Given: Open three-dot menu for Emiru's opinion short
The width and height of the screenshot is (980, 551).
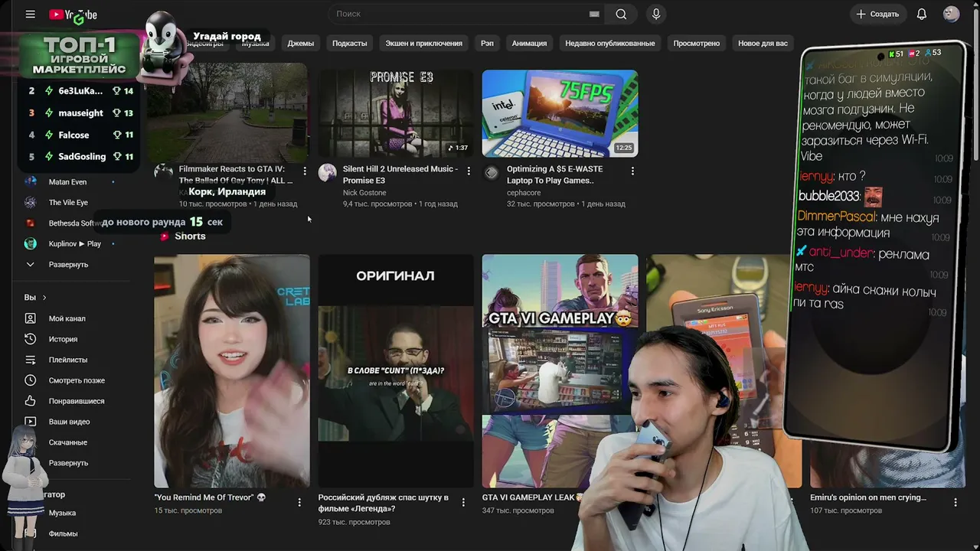Looking at the screenshot, I should [955, 502].
